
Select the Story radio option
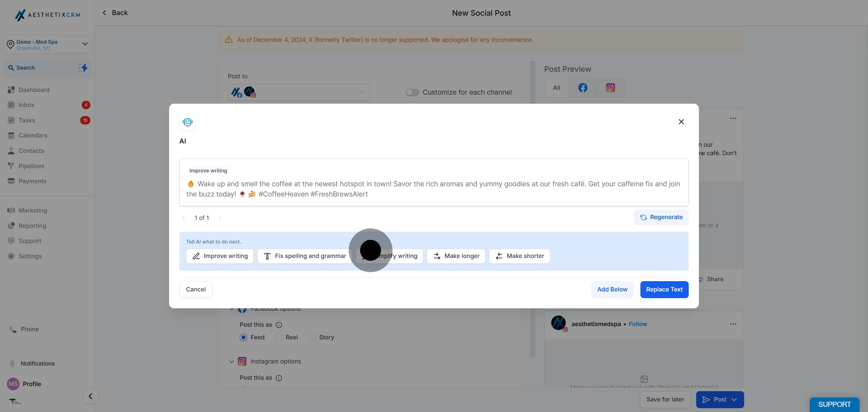click(x=312, y=338)
